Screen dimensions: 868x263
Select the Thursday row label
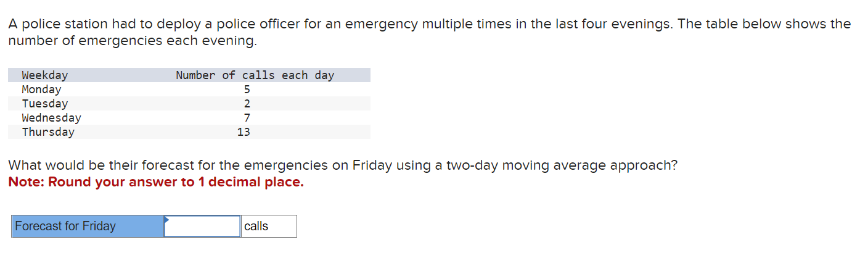tap(48, 131)
